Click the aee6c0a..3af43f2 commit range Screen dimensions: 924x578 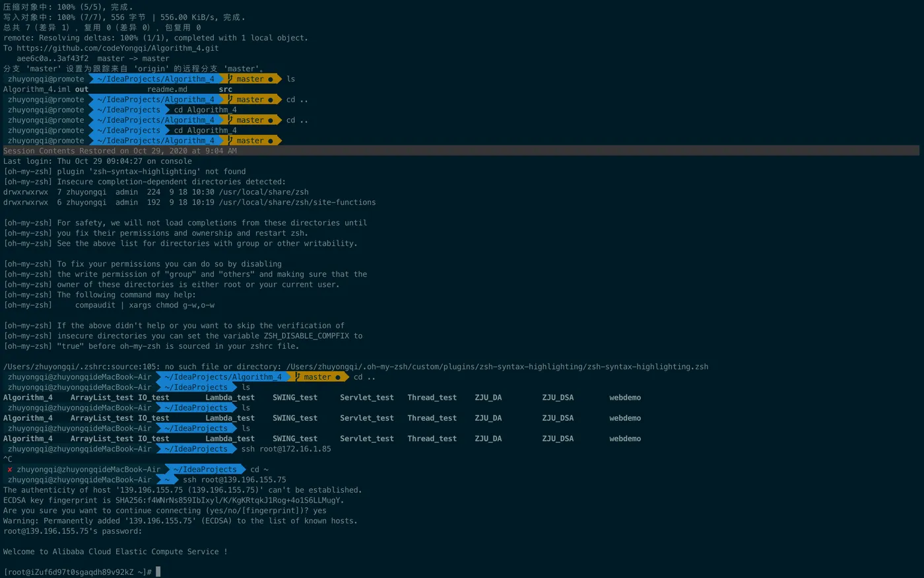point(52,59)
